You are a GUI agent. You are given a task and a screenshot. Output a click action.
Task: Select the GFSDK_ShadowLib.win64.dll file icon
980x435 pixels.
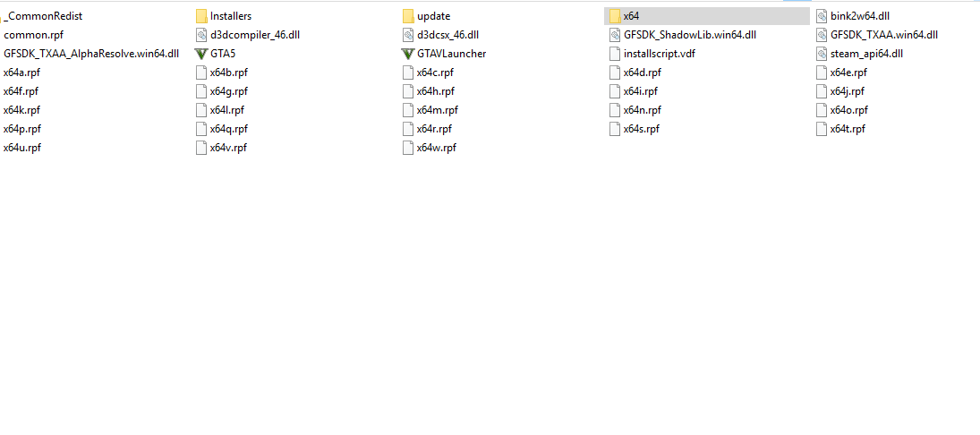click(x=614, y=35)
